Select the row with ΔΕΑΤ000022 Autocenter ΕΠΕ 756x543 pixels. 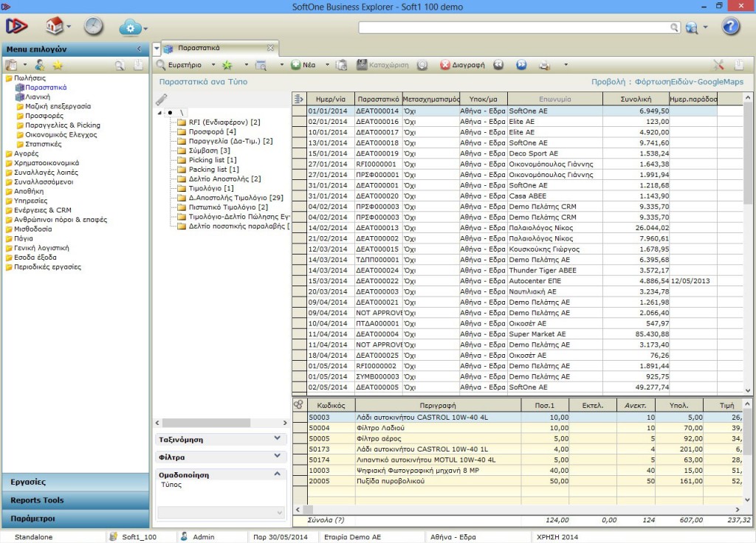[517, 281]
